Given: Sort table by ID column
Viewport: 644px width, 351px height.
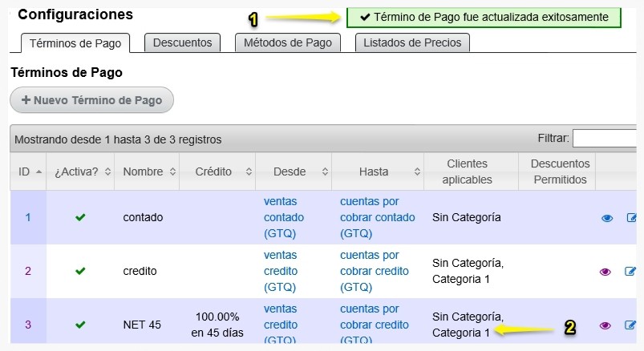Looking at the screenshot, I should [28, 171].
